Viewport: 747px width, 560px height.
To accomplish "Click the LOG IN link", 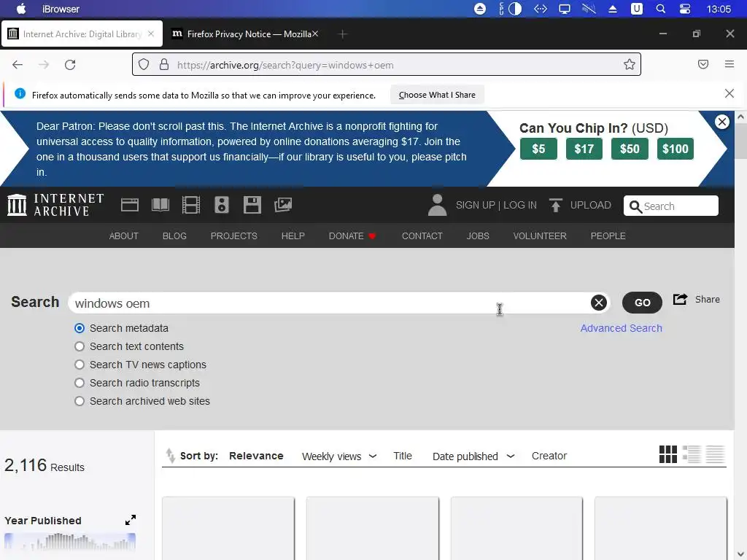I will pos(519,205).
